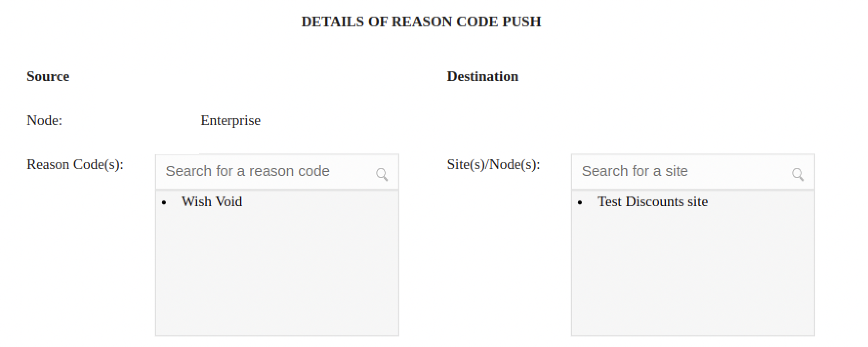Click the bullet beside Test Discounts site
Screen dimensions: 868x347
(x=580, y=203)
